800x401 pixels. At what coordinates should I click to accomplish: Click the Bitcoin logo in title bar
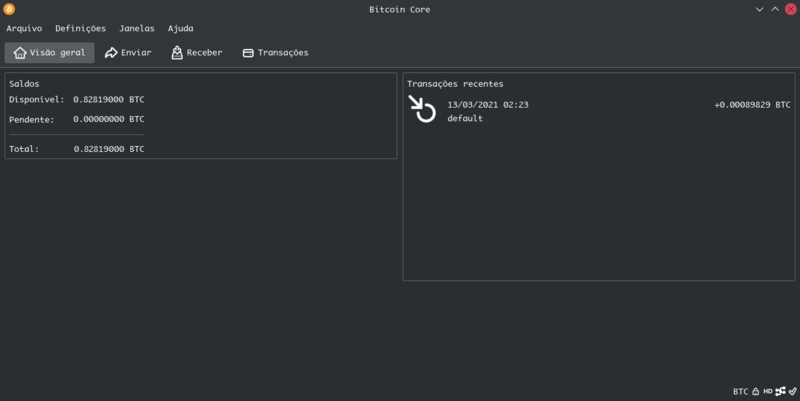point(9,9)
